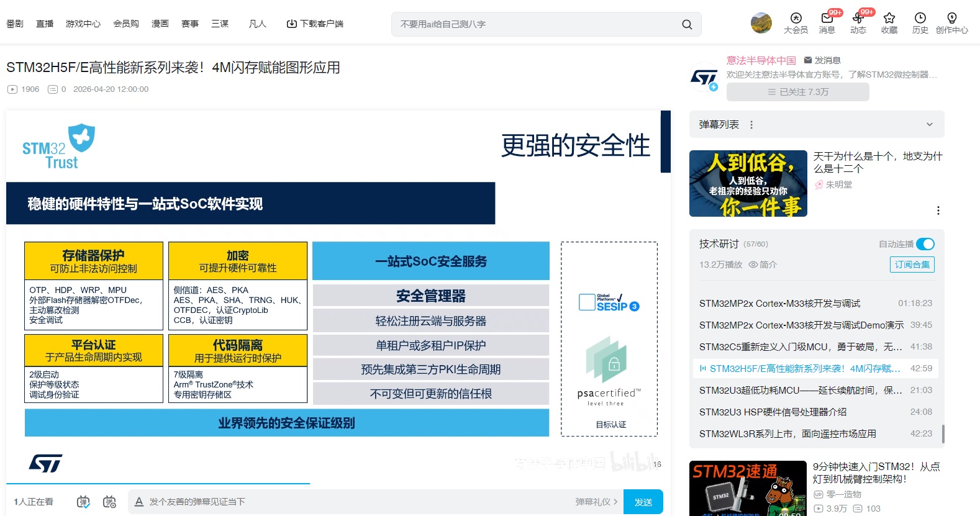Click the danmaku count icon beside 0
Screen dimensions: 980x516
coord(53,89)
